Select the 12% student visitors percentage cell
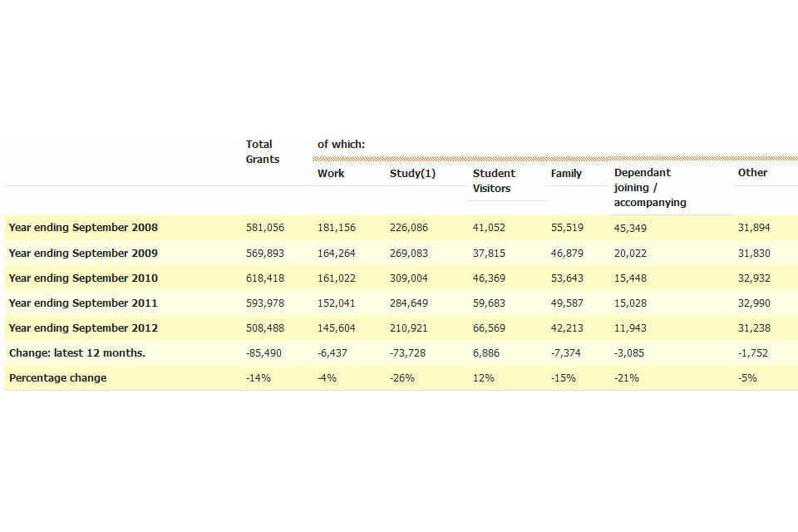Image resolution: width=798 pixels, height=532 pixels. pos(484,377)
